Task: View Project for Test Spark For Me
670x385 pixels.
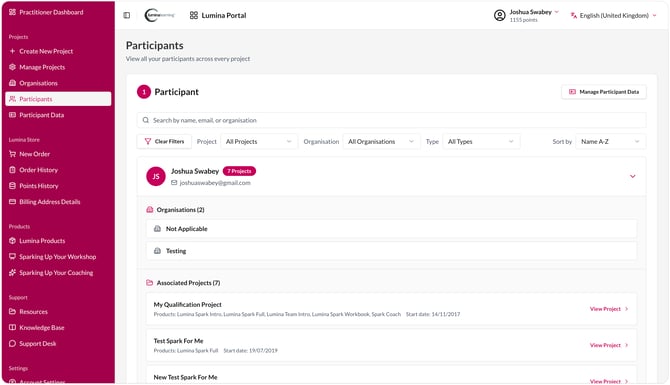Action: pos(609,345)
